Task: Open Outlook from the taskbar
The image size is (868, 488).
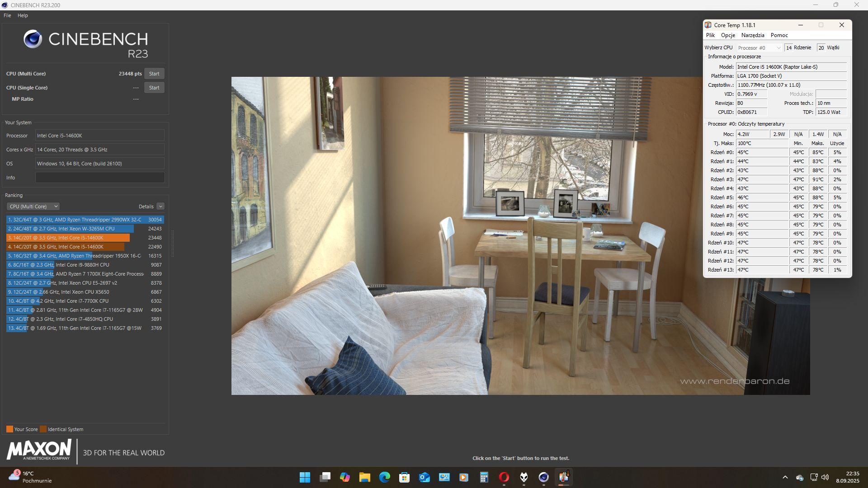Action: 424,477
